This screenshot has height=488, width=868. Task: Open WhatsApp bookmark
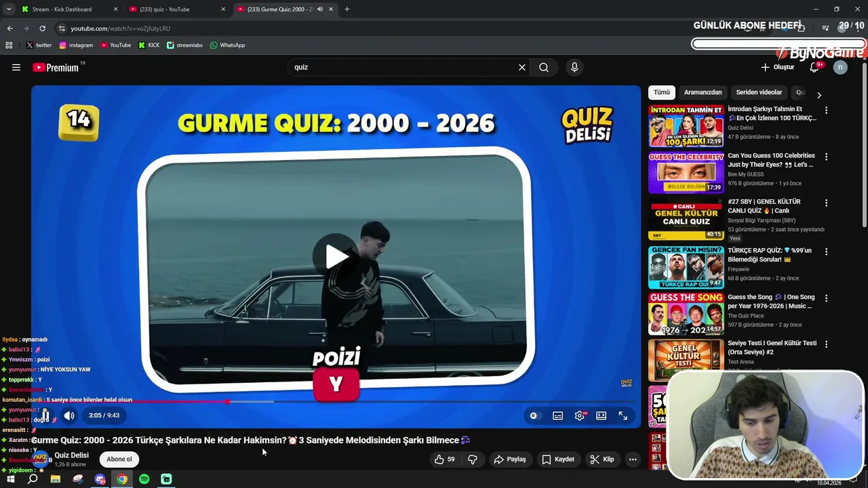227,45
